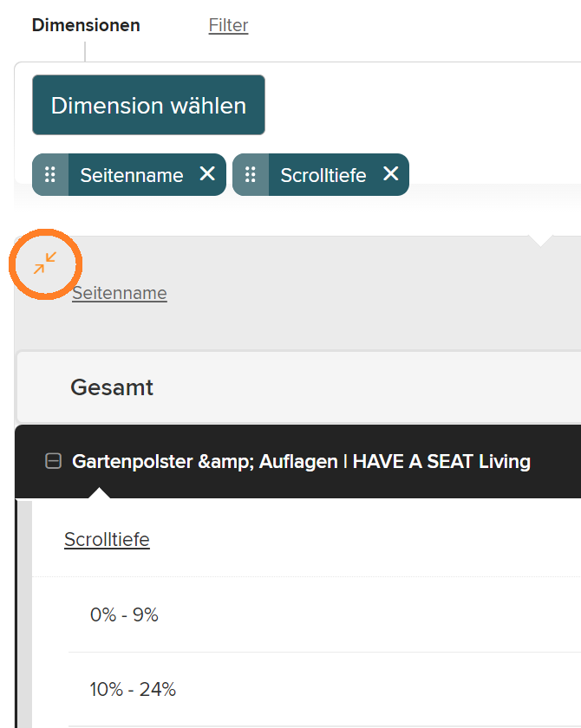Select the 10% - 24% scroll depth row
This screenshot has height=728, width=581.
point(133,690)
